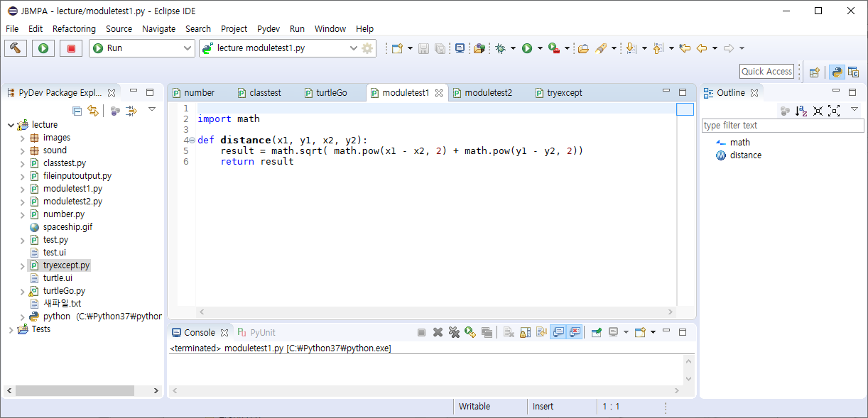The width and height of the screenshot is (868, 418).
Task: Open the Navigate menu
Action: (158, 29)
